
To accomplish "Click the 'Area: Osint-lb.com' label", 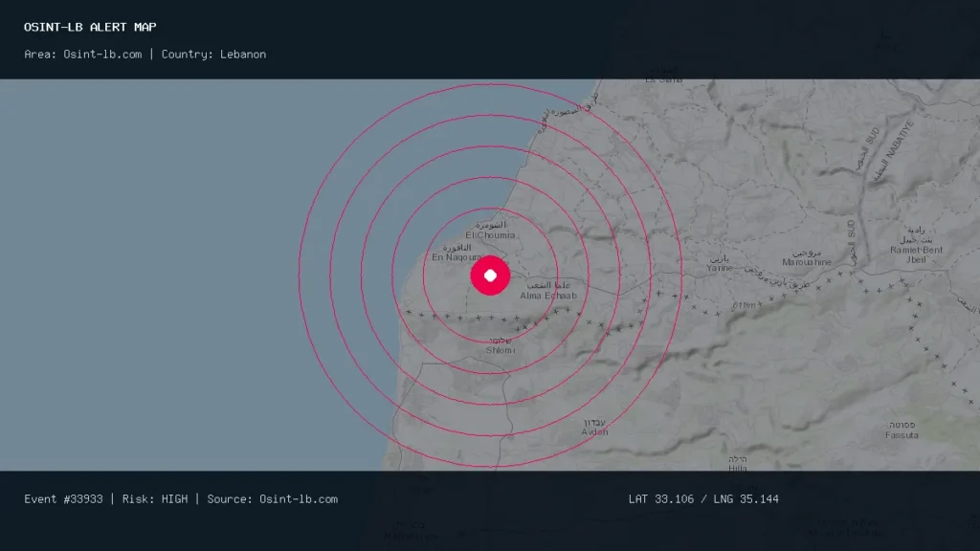I will point(83,55).
